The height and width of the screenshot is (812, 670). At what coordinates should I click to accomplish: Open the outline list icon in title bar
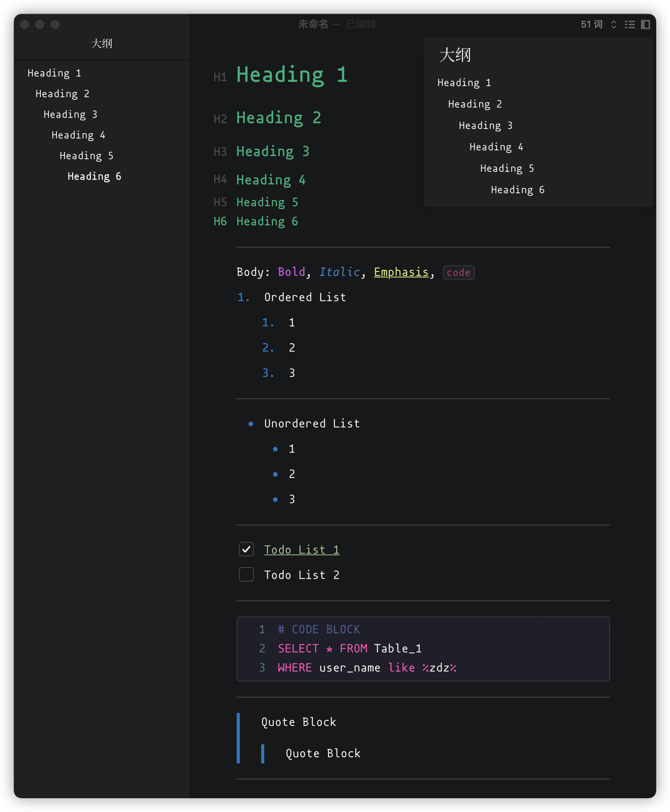629,25
